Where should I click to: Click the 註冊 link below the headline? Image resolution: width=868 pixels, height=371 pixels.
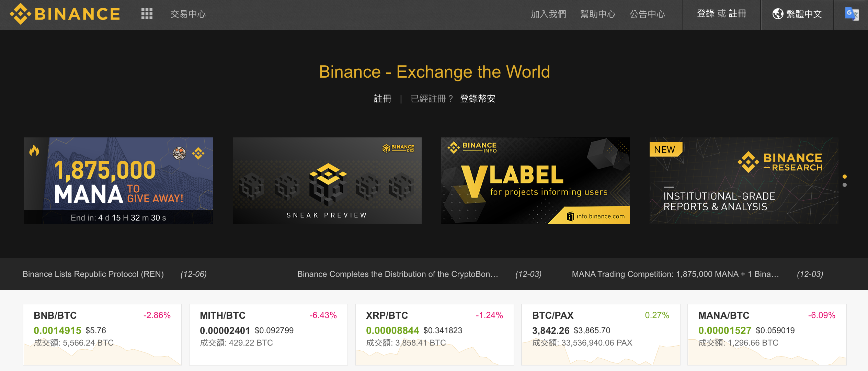pos(382,99)
